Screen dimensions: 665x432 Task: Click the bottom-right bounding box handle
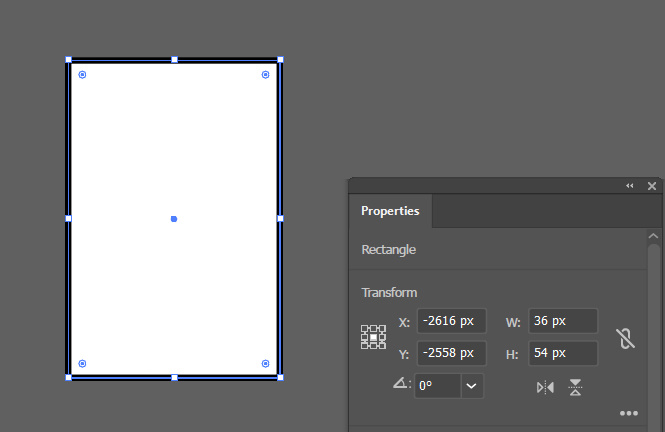(280, 377)
